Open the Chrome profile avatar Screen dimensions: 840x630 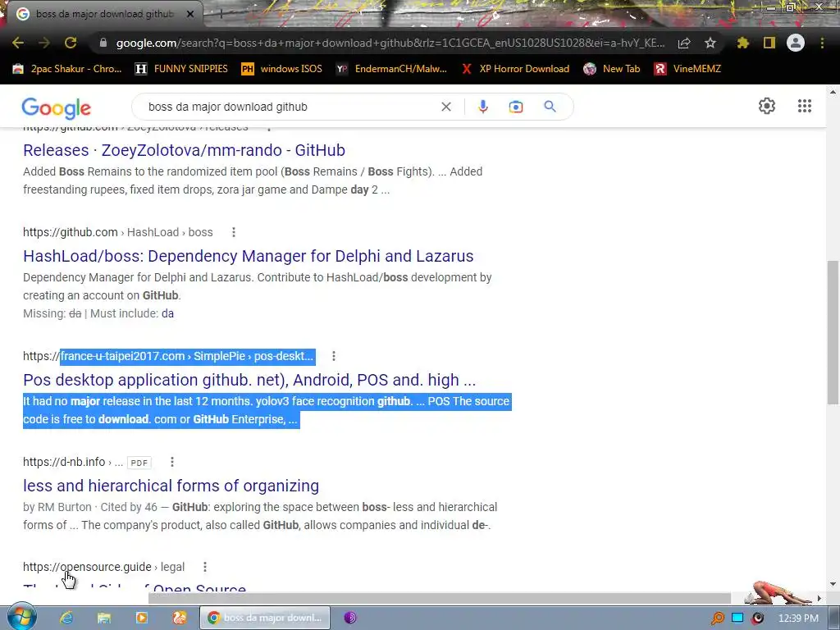click(796, 43)
